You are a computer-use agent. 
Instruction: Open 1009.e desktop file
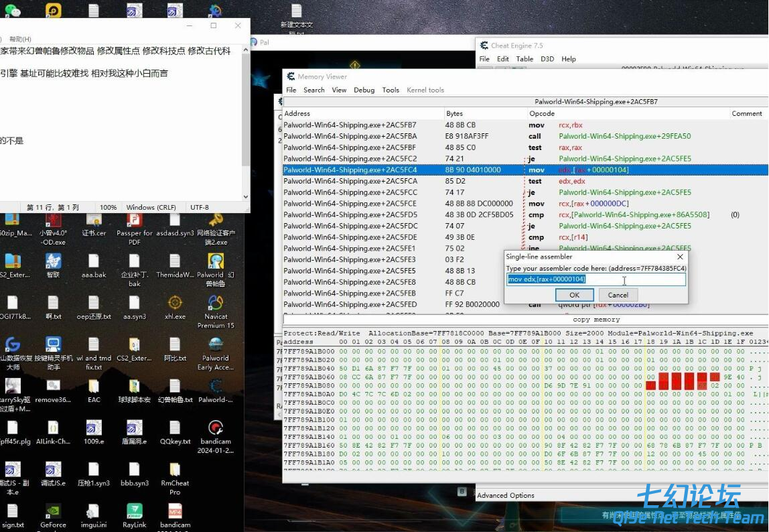coord(94,432)
